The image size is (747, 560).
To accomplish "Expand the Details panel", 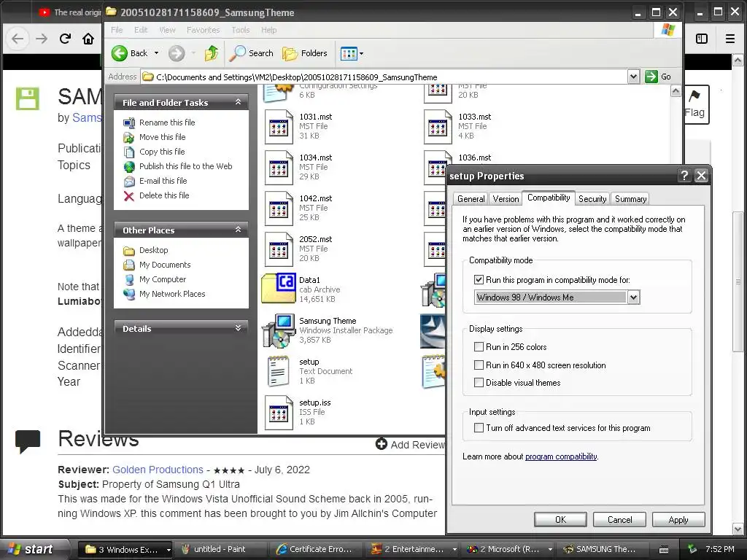I will coord(239,328).
